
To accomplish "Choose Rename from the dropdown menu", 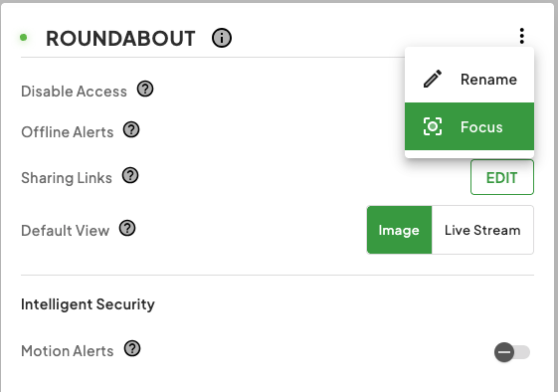I will [469, 79].
